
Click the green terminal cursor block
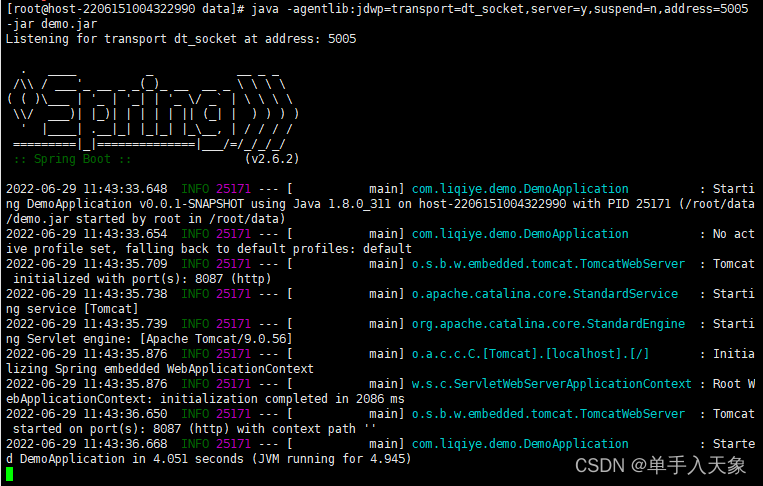coord(10,474)
